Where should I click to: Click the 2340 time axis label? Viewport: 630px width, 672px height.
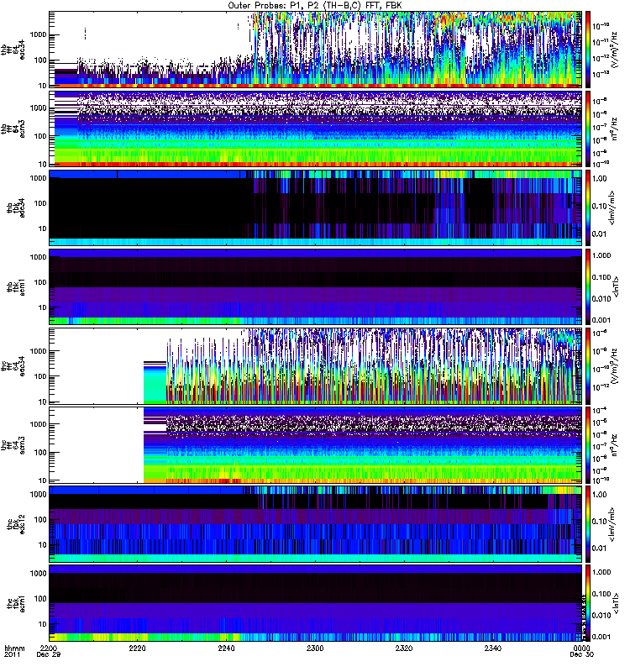tap(493, 648)
